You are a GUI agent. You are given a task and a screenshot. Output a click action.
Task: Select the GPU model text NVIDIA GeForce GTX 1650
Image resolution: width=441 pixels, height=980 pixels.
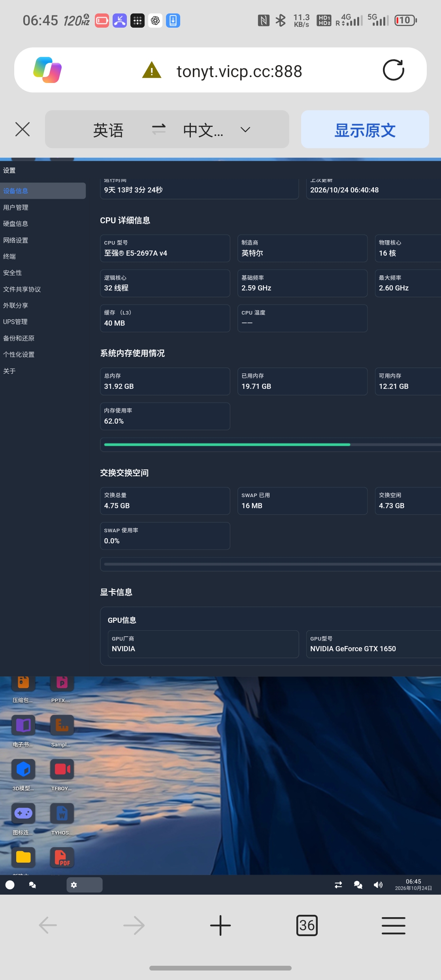coord(353,648)
